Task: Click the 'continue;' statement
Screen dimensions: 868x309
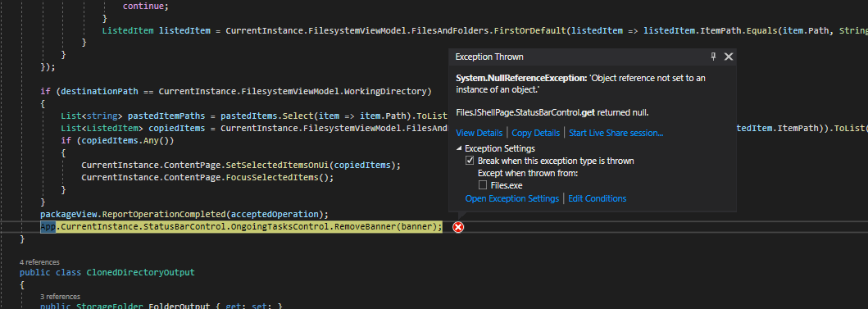Action: [x=146, y=7]
